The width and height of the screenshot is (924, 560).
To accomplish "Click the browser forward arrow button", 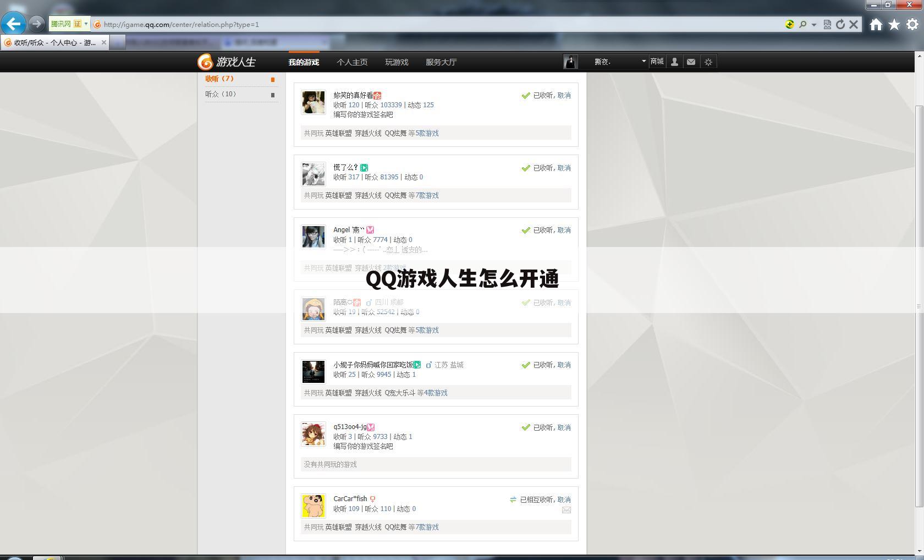I will [x=36, y=24].
